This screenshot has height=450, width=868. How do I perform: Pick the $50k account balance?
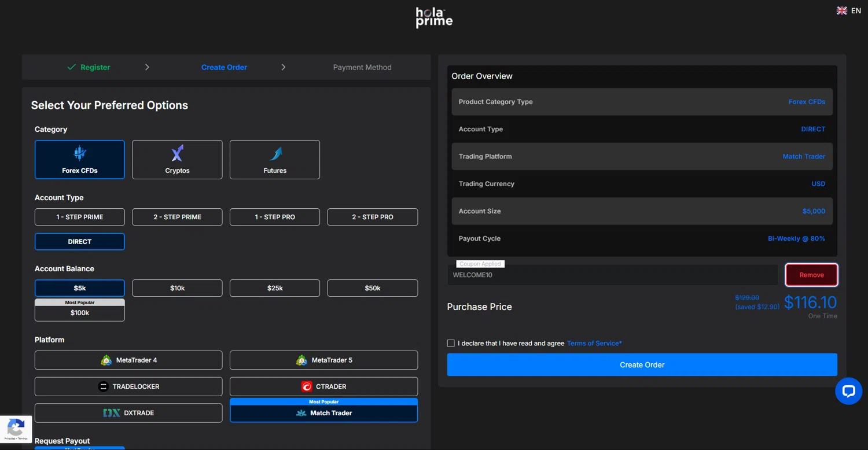pos(373,288)
